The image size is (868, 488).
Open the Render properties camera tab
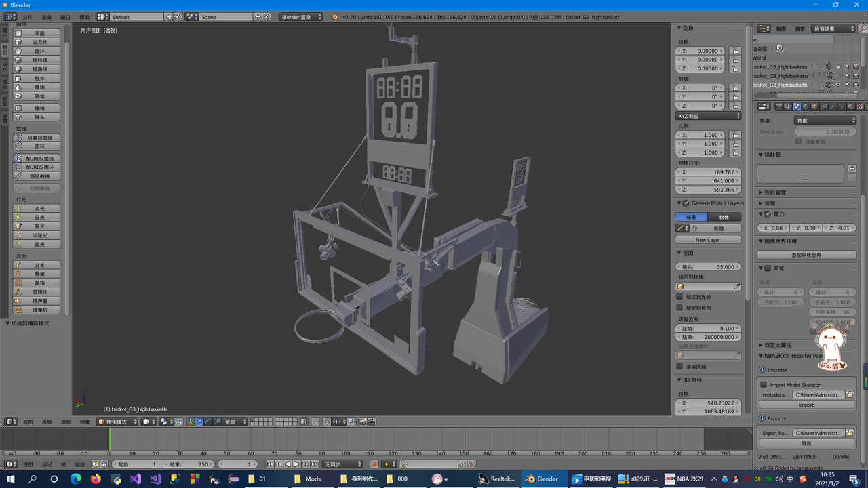(778, 106)
